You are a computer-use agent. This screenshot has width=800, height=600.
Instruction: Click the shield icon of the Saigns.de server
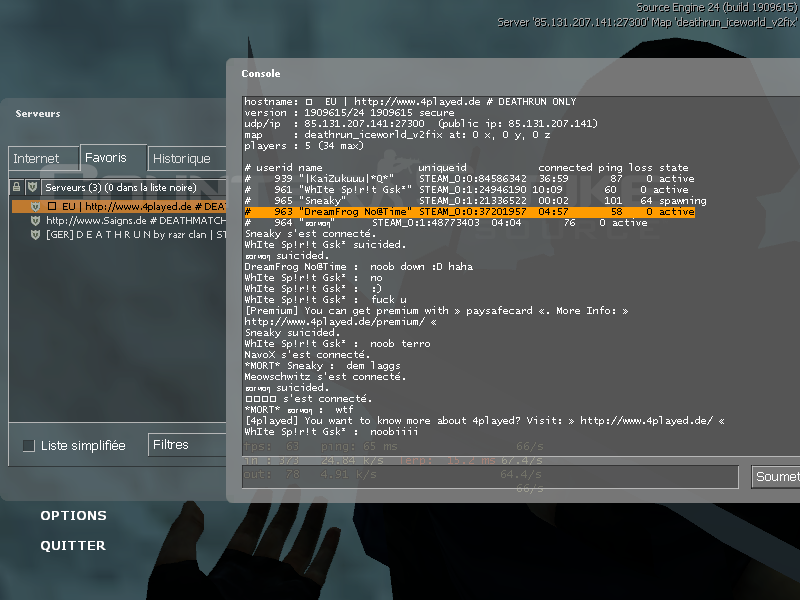tap(35, 220)
